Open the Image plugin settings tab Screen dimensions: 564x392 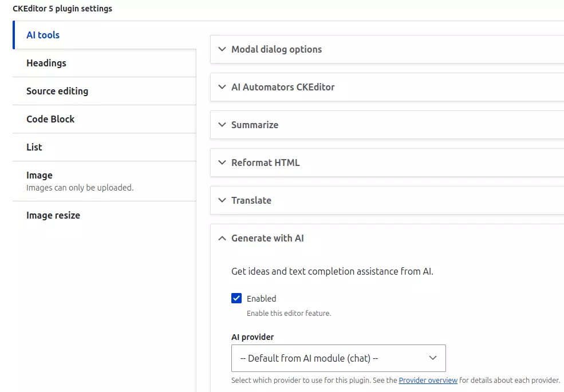click(104, 181)
